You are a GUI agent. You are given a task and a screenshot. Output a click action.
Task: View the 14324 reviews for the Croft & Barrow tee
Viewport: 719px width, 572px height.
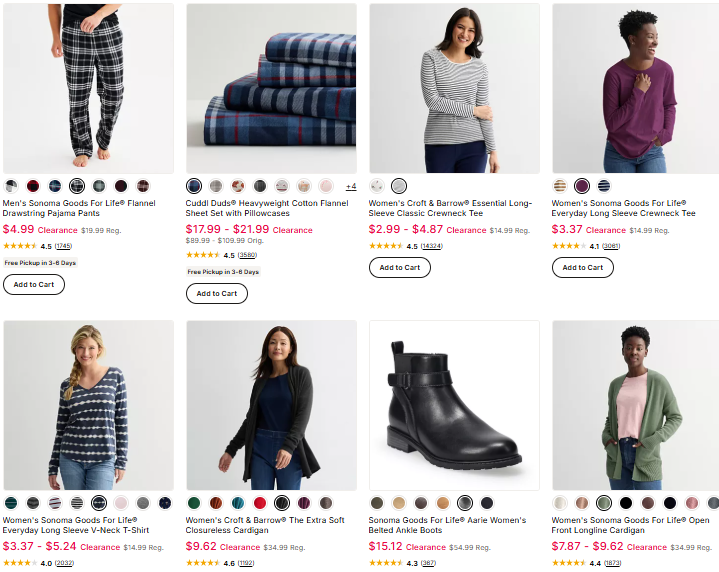(x=432, y=246)
